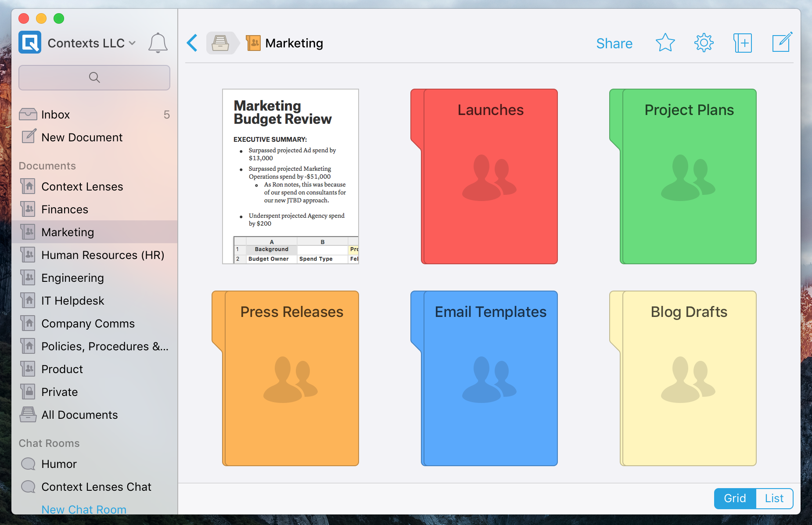Compose a new document with the pencil icon
This screenshot has height=525, width=812.
[x=782, y=43]
